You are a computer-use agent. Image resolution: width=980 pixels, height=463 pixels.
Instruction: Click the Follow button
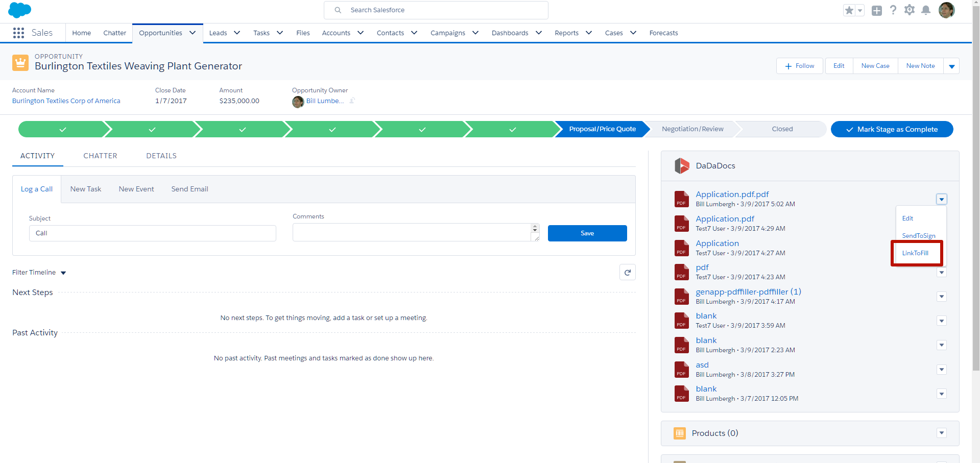click(800, 66)
